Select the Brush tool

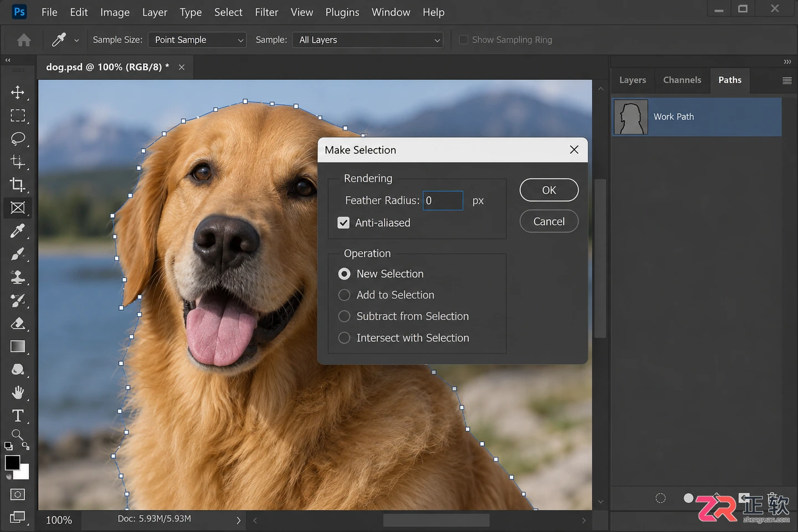point(18,254)
